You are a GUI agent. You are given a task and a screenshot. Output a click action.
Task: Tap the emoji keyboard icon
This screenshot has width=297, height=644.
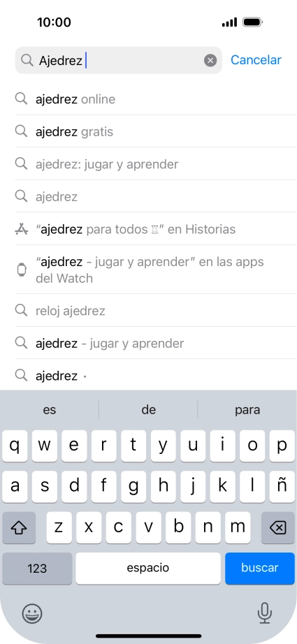(32, 613)
